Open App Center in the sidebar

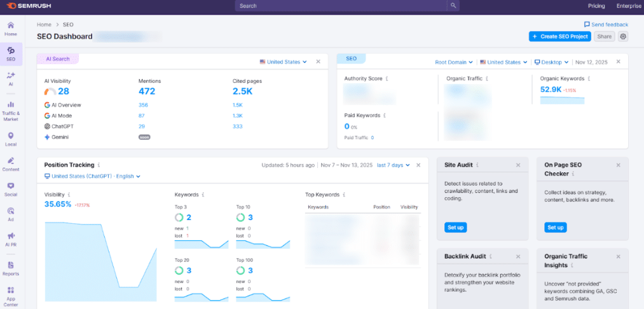[11, 297]
